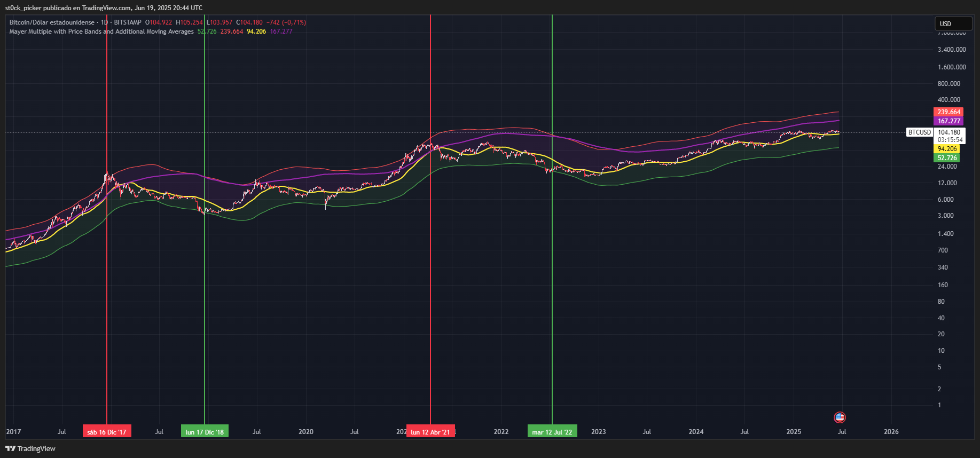Click the 2022 label on time axis
980x458 pixels.
coord(501,431)
